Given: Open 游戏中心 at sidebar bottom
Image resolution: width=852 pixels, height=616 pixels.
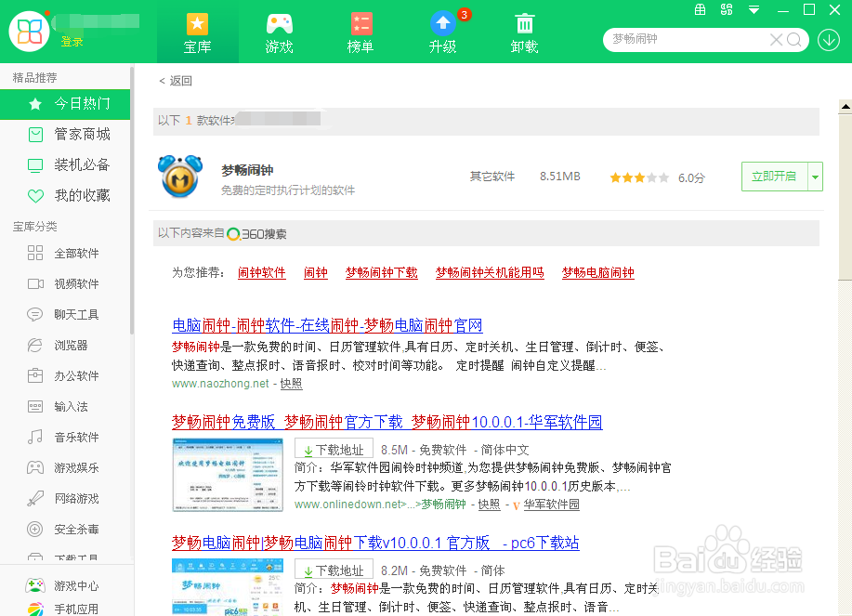Looking at the screenshot, I should pyautogui.click(x=62, y=585).
